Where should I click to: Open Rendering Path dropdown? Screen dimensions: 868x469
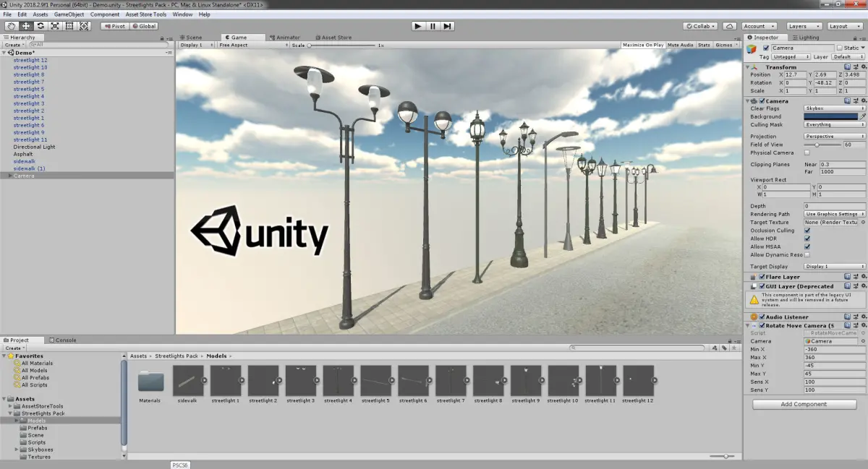click(835, 214)
